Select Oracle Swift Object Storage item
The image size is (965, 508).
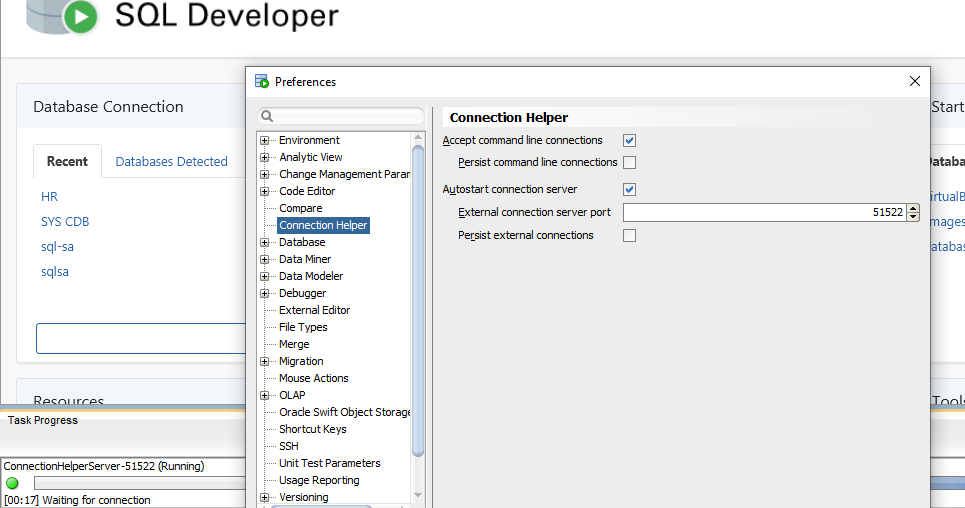(345, 412)
